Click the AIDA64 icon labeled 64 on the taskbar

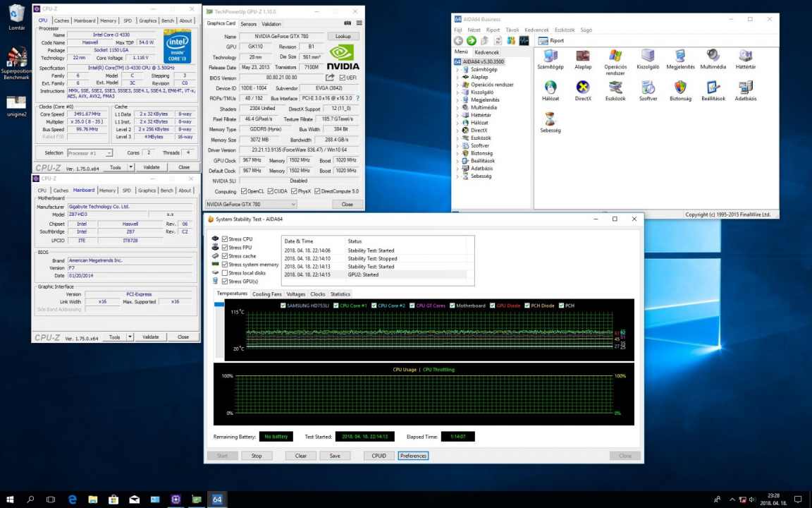pyautogui.click(x=217, y=500)
